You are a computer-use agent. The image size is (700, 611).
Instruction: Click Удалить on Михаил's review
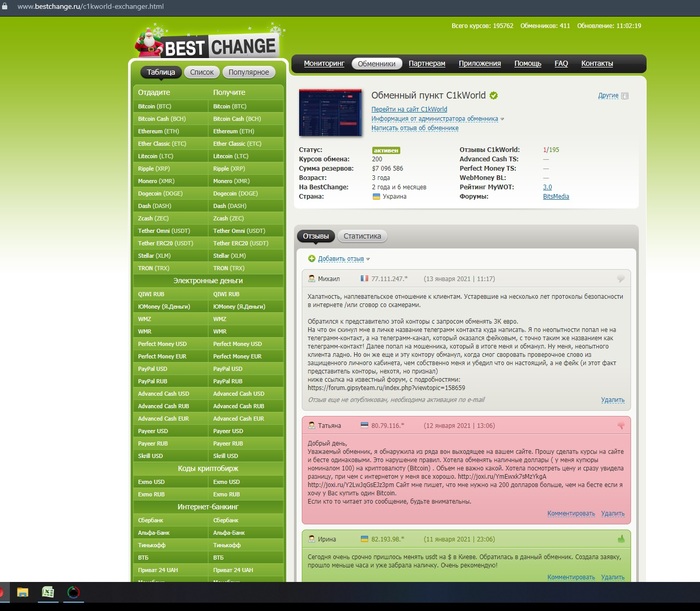612,400
